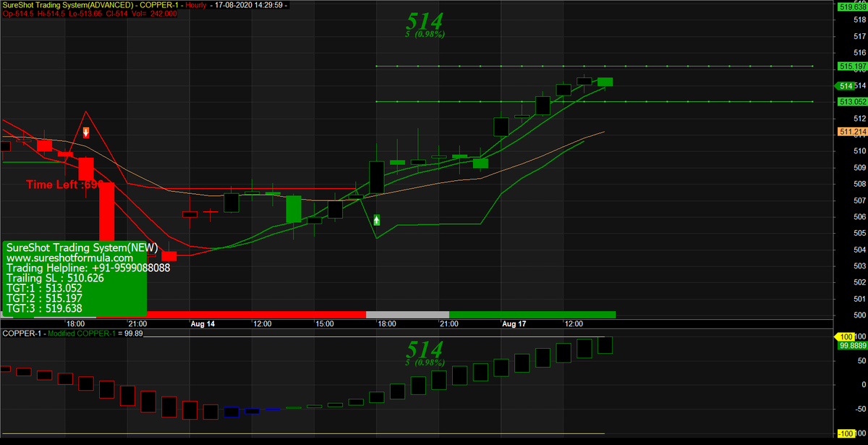The image size is (868, 445).
Task: Click the 'Aug 17' date label on time axis
Action: tap(514, 324)
